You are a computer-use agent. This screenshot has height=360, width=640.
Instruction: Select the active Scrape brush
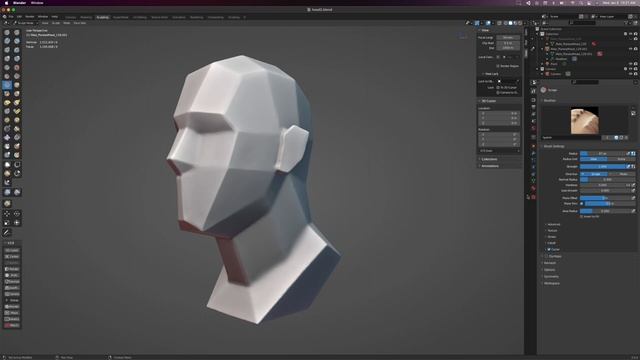pos(7,85)
